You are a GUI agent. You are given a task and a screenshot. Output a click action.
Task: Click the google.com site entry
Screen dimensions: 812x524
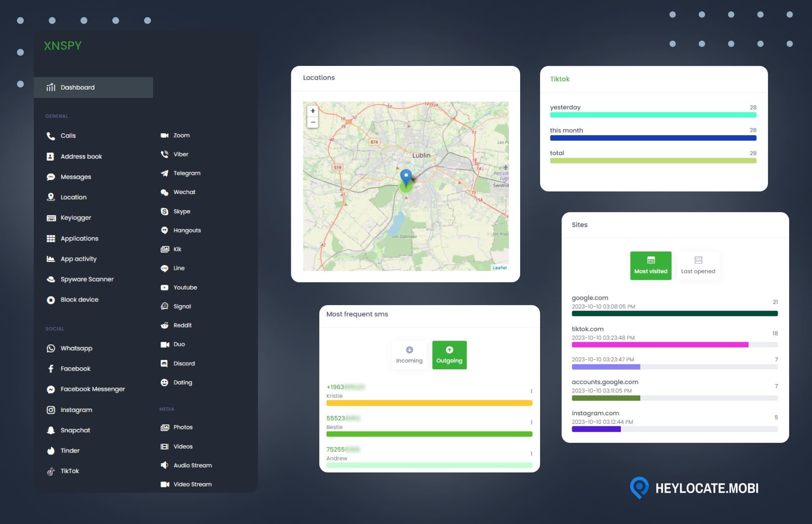[675, 305]
